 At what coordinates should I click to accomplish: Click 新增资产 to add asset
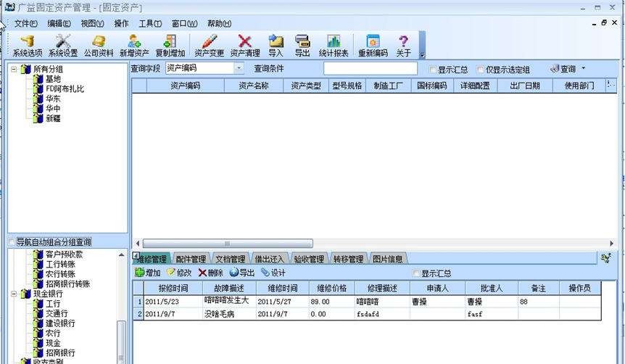(134, 46)
